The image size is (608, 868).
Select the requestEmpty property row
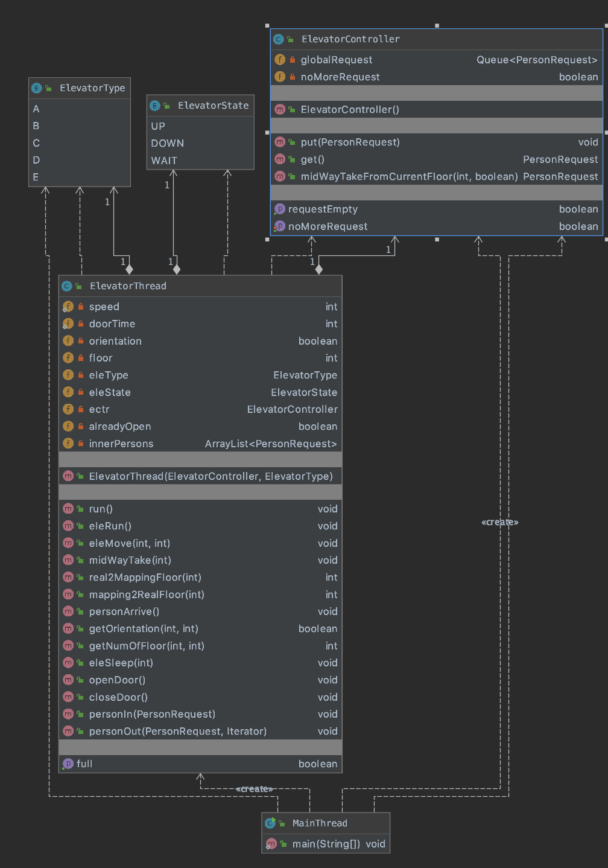(437, 209)
